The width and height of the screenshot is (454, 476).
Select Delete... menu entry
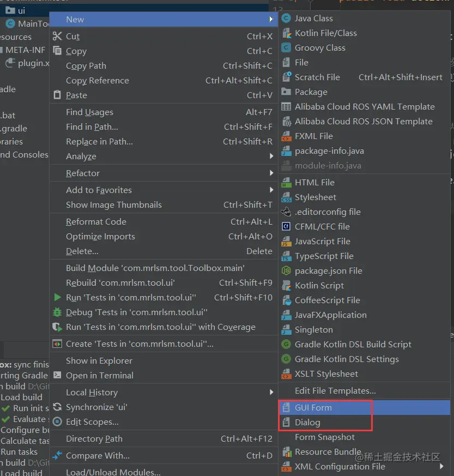(x=164, y=251)
